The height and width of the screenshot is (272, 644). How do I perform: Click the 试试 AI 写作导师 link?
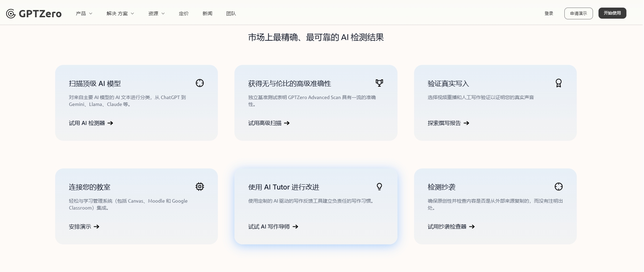273,227
